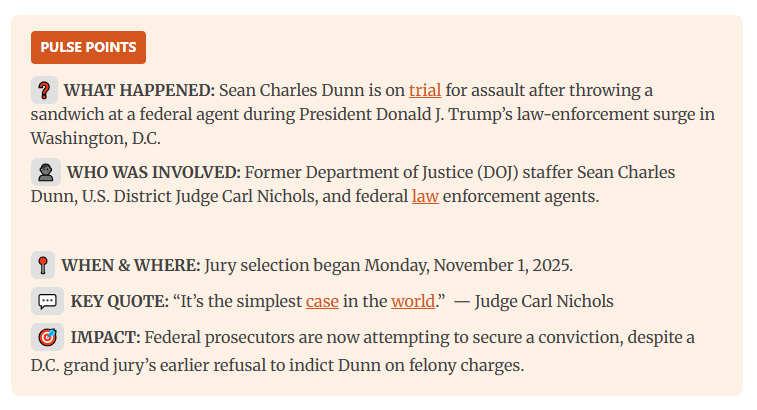Click the "Washington, D.C." text
Image resolution: width=757 pixels, height=410 pixels.
(95, 138)
